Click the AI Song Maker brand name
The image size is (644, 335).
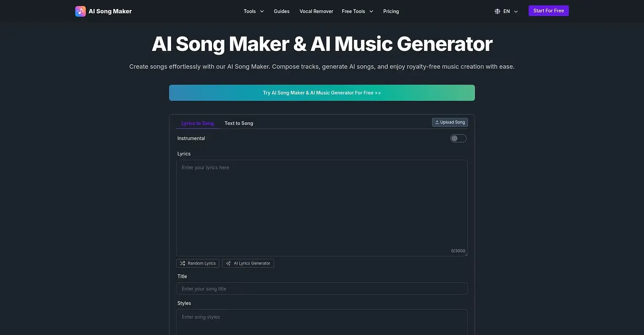tap(110, 11)
